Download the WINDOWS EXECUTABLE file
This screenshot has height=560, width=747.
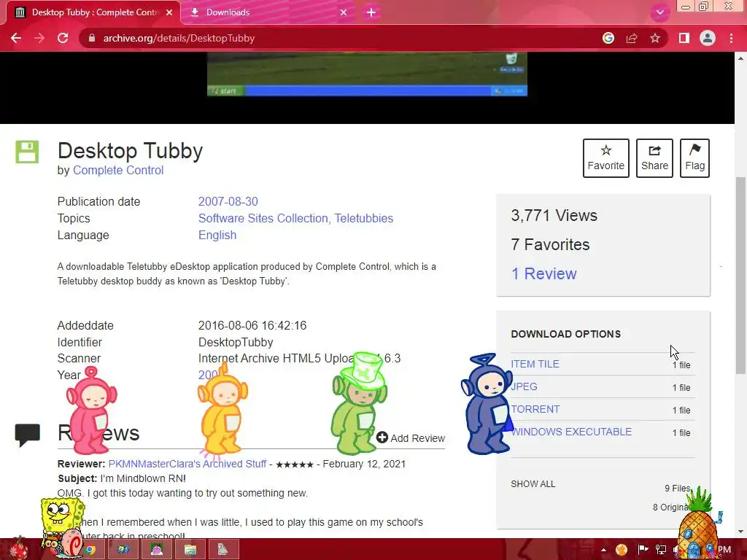pyautogui.click(x=572, y=432)
